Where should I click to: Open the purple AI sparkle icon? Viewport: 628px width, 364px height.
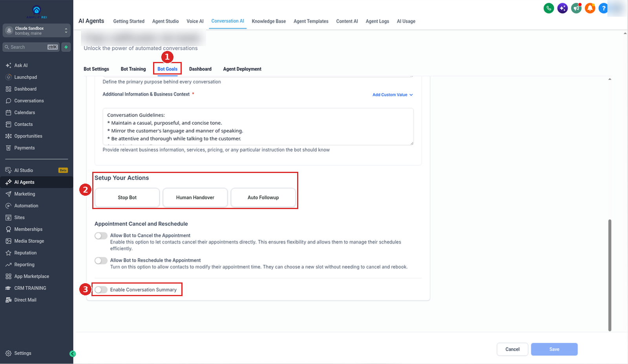(562, 8)
